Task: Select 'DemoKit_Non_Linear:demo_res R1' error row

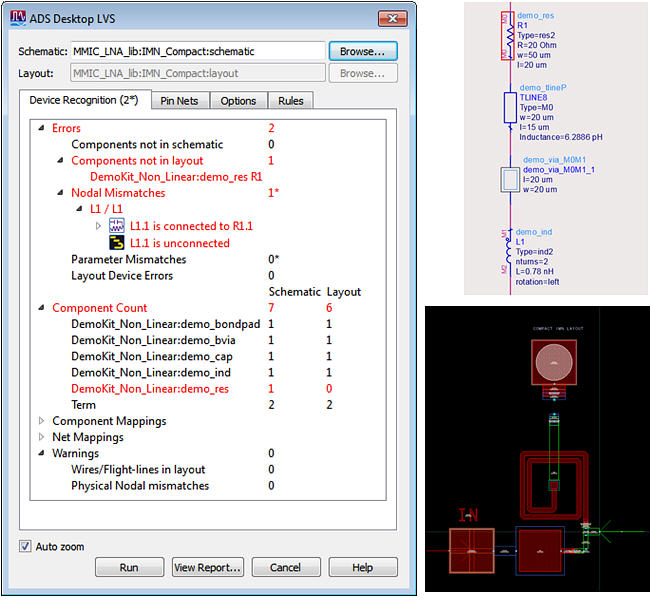Action: click(176, 177)
